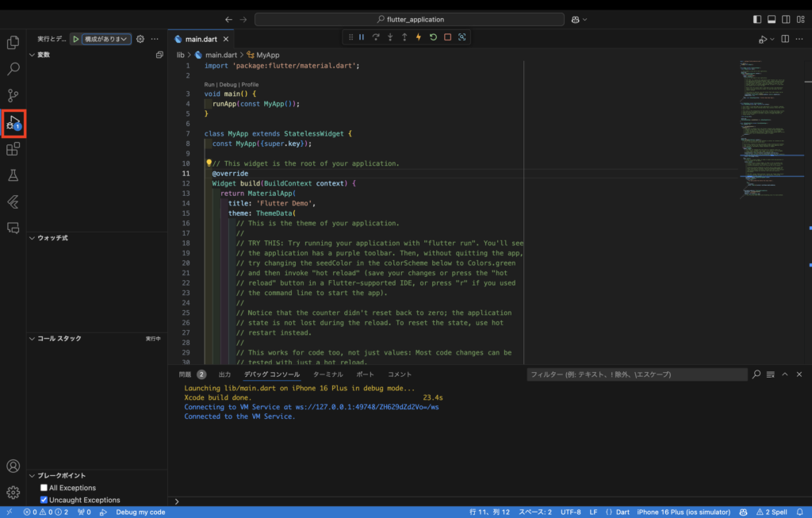Pause execution with the pause icon
The width and height of the screenshot is (812, 518).
click(362, 36)
